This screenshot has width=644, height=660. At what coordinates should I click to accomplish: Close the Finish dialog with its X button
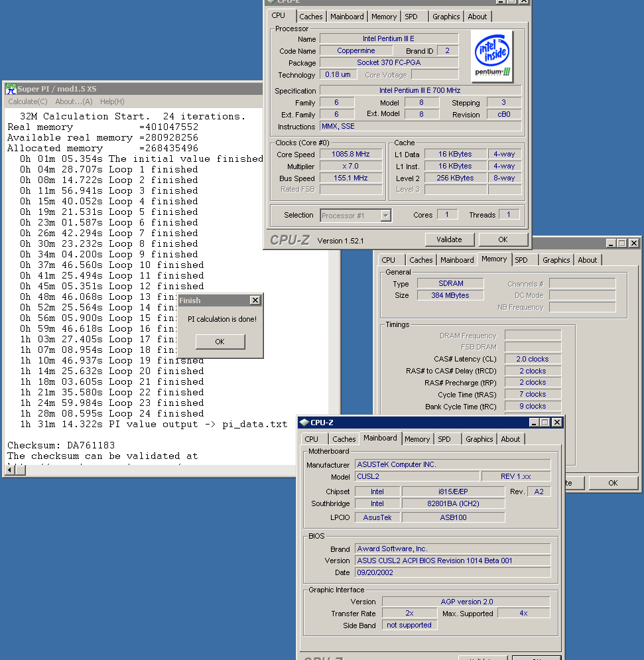255,300
